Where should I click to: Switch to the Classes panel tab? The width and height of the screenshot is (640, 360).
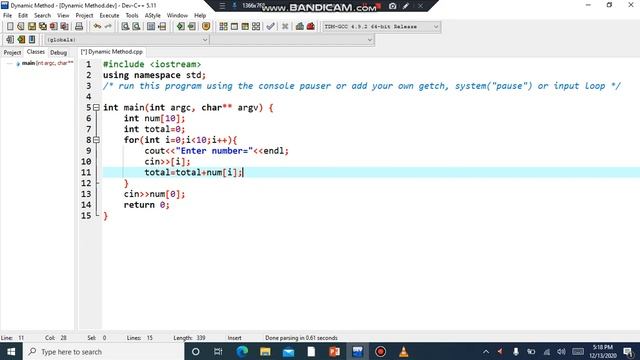click(36, 52)
